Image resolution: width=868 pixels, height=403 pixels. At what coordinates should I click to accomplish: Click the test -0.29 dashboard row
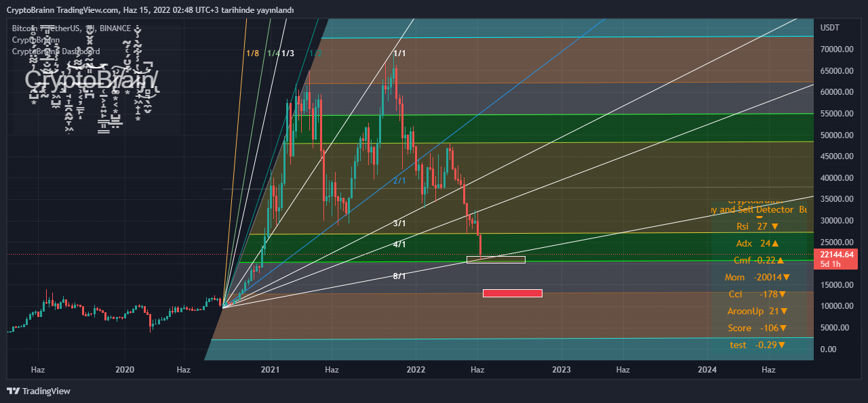[x=757, y=345]
